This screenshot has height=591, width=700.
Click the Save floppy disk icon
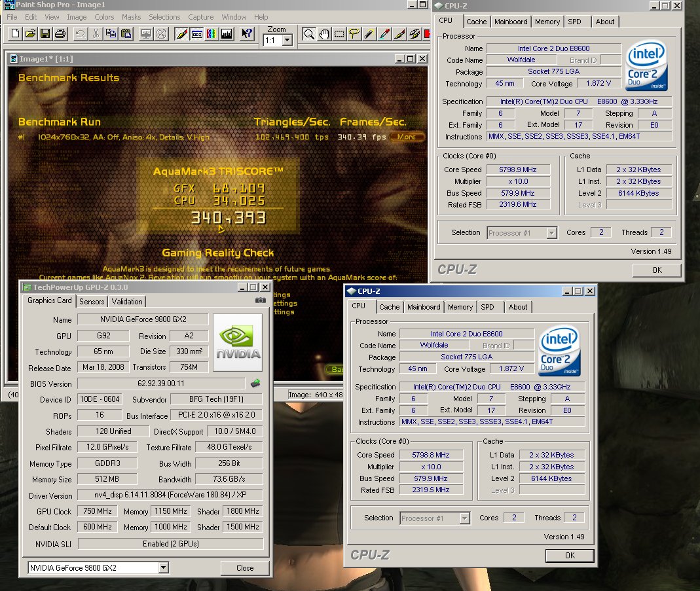coord(45,33)
